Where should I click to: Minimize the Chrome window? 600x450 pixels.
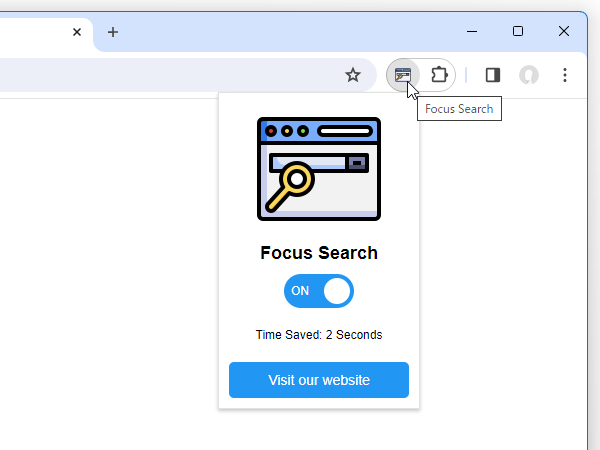[472, 31]
